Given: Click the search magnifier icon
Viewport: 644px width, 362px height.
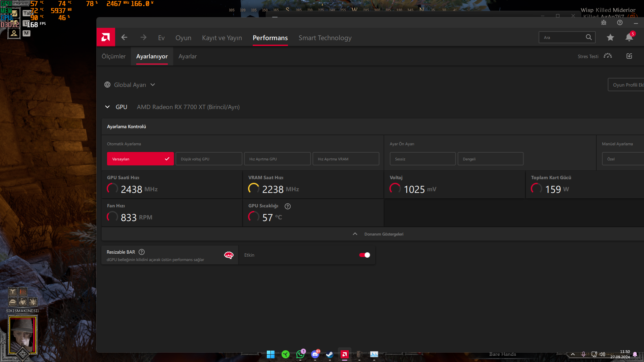Looking at the screenshot, I should (x=589, y=37).
